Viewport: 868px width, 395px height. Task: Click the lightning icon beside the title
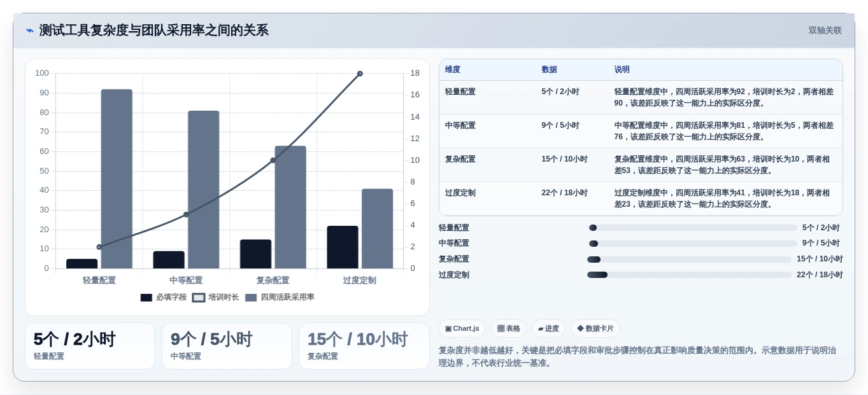click(30, 31)
